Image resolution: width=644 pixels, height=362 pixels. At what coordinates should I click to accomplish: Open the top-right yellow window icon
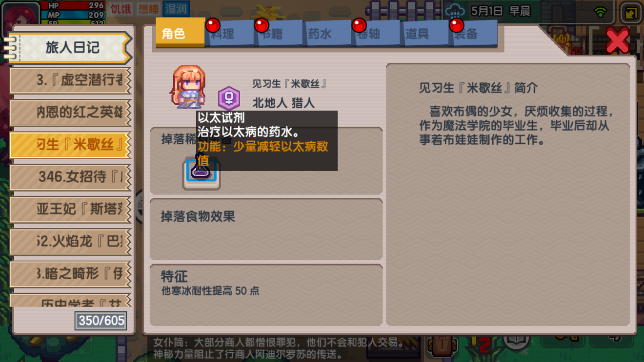click(x=631, y=13)
